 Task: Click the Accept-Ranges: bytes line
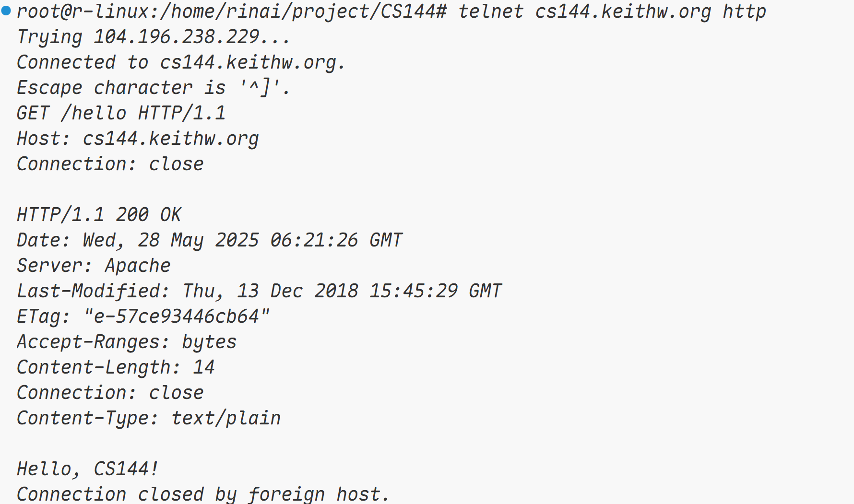pyautogui.click(x=127, y=342)
